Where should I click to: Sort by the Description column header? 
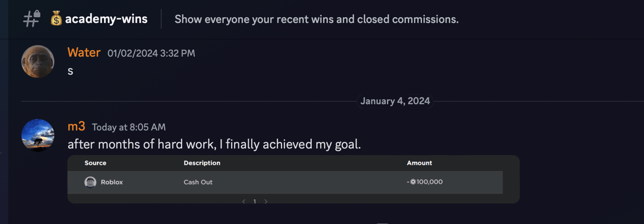point(202,163)
